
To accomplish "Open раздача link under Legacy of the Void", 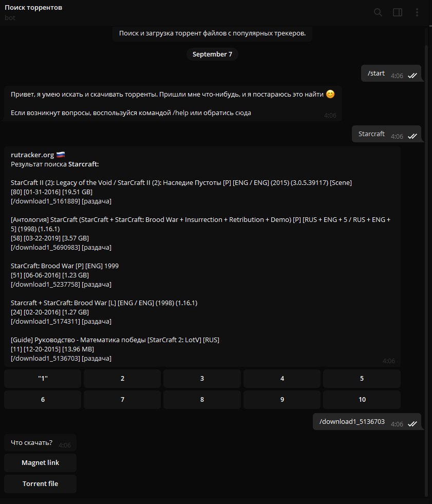I will coord(97,201).
